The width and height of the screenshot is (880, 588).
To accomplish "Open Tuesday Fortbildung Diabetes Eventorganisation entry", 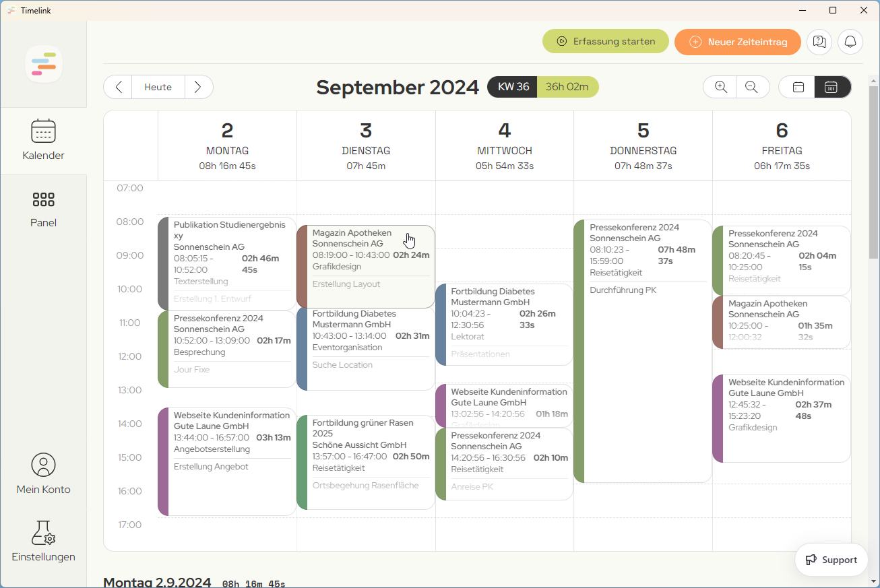I will [x=366, y=349].
